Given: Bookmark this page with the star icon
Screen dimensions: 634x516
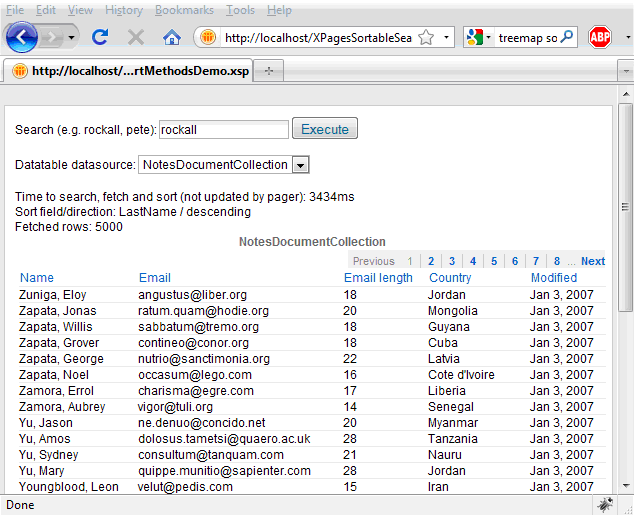Looking at the screenshot, I should pyautogui.click(x=425, y=38).
